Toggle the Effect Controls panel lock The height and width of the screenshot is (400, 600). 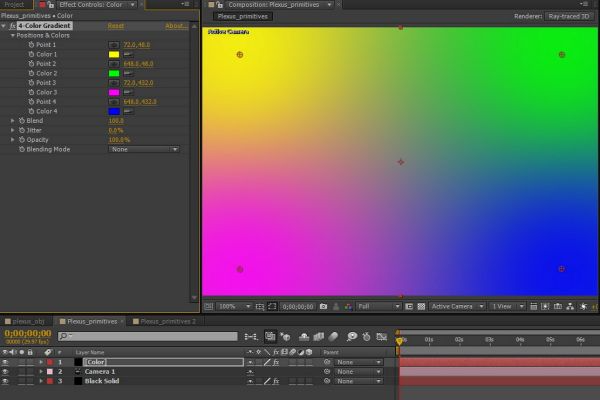pos(51,5)
